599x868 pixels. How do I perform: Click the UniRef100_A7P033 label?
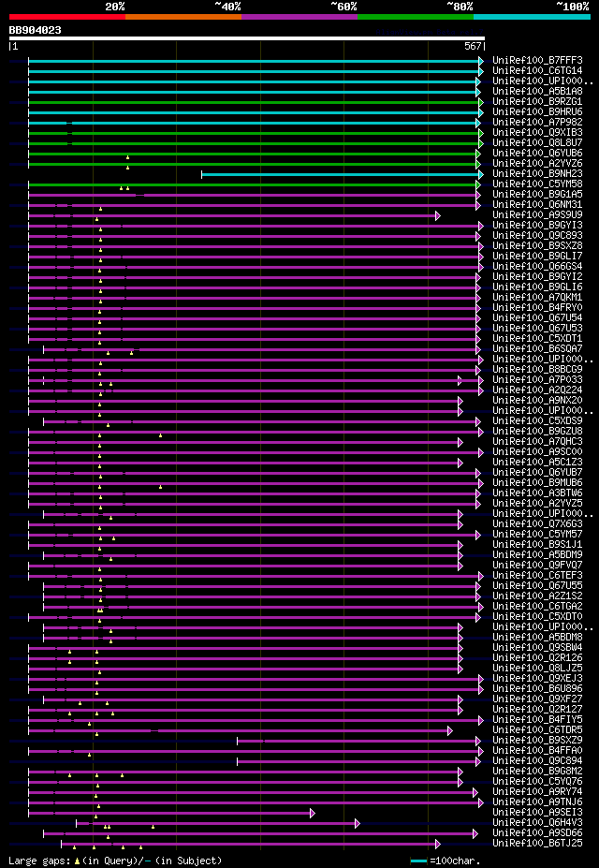pyautogui.click(x=537, y=380)
